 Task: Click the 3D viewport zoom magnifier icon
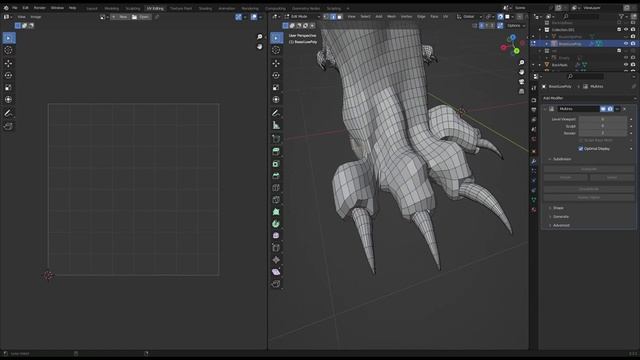pos(522,62)
